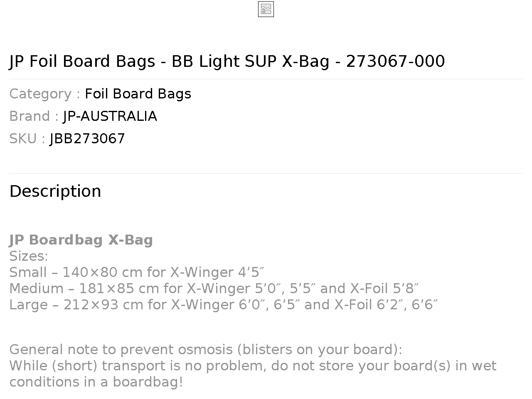This screenshot has height=399, width=532.
Task: Click the Description section heading
Action: (x=55, y=191)
